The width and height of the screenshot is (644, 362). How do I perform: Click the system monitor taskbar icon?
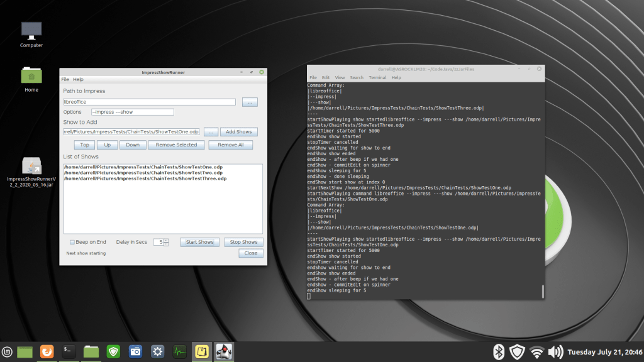pos(180,352)
